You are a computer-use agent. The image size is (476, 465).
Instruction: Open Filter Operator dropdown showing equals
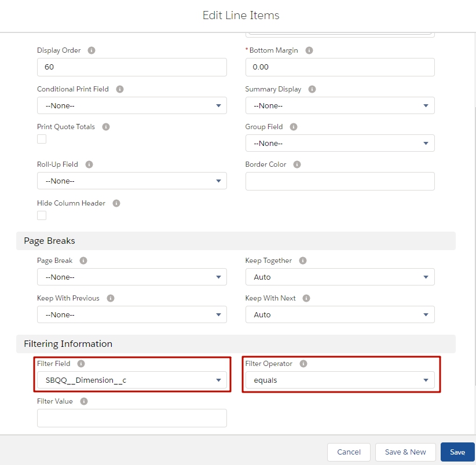pos(340,380)
